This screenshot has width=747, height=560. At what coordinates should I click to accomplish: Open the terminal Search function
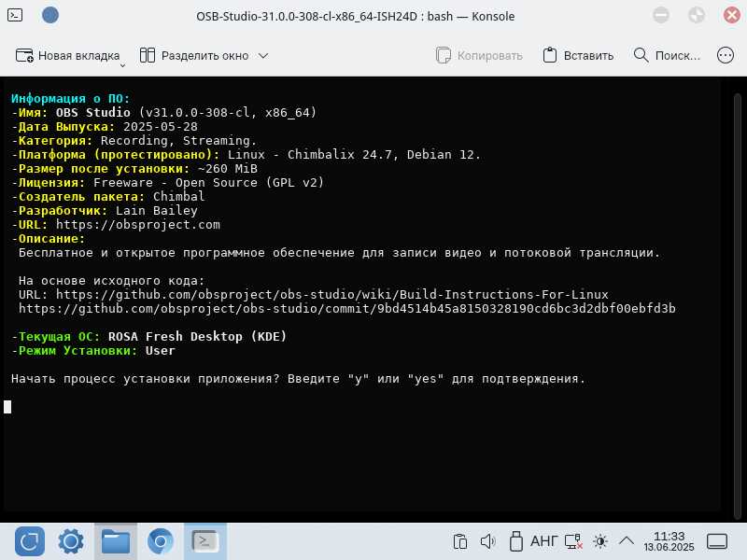667,56
